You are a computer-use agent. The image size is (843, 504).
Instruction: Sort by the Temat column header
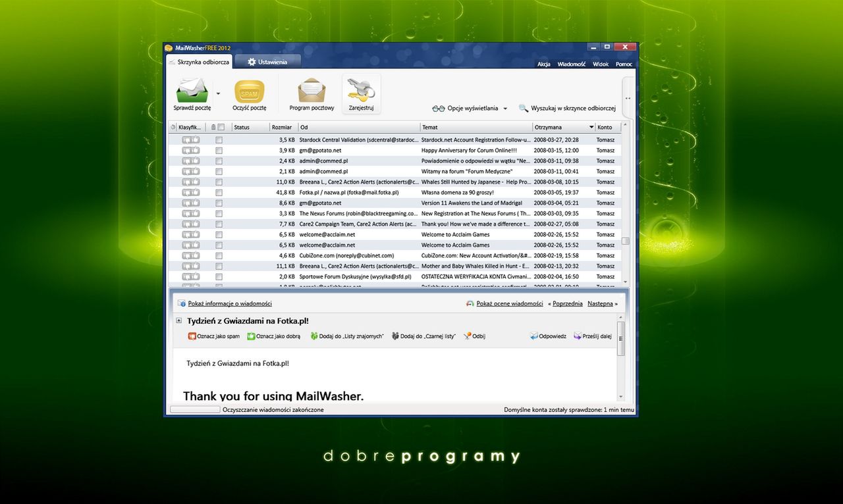[476, 127]
